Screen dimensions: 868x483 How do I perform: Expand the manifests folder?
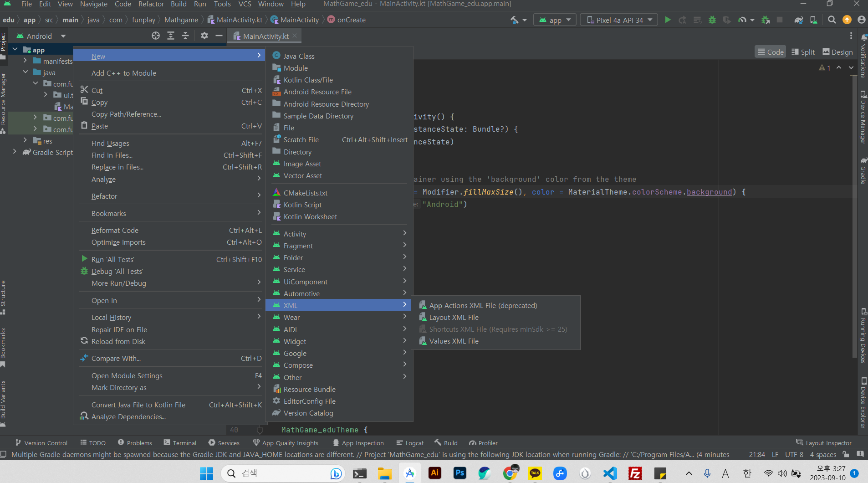coord(25,61)
